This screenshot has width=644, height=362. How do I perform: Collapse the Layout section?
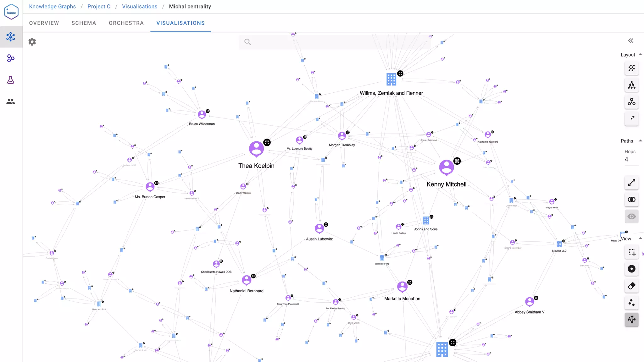(x=640, y=55)
